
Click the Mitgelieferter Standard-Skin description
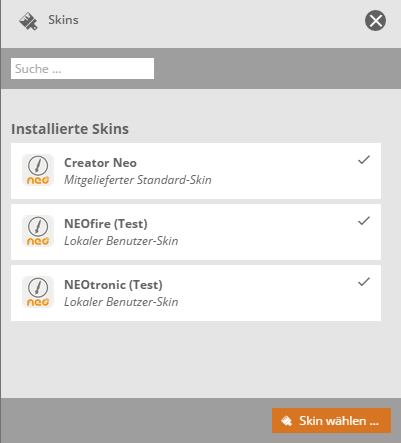coord(138,180)
